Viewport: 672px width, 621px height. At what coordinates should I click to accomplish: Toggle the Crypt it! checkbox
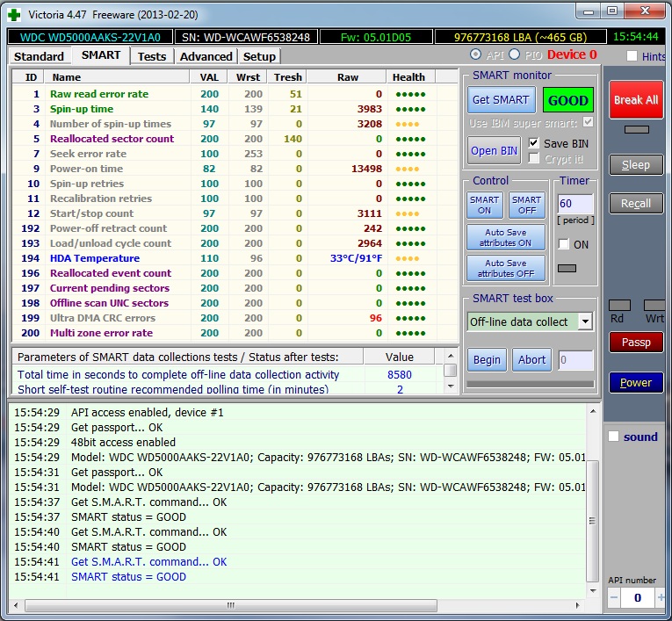pyautogui.click(x=533, y=158)
